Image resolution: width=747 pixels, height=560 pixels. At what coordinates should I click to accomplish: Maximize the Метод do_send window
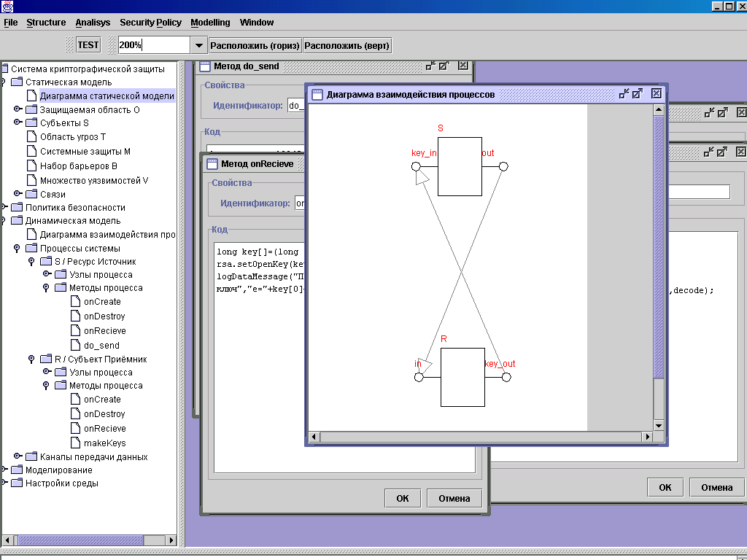point(444,66)
